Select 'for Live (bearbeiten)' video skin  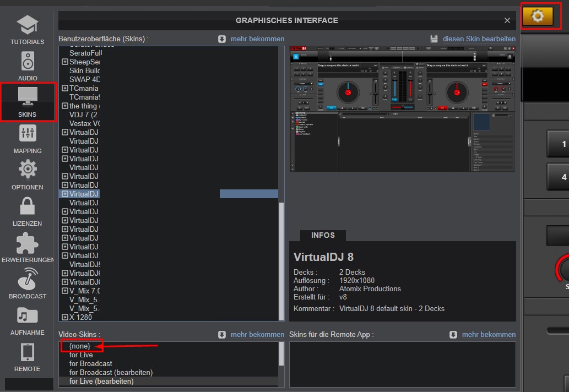[x=101, y=382]
